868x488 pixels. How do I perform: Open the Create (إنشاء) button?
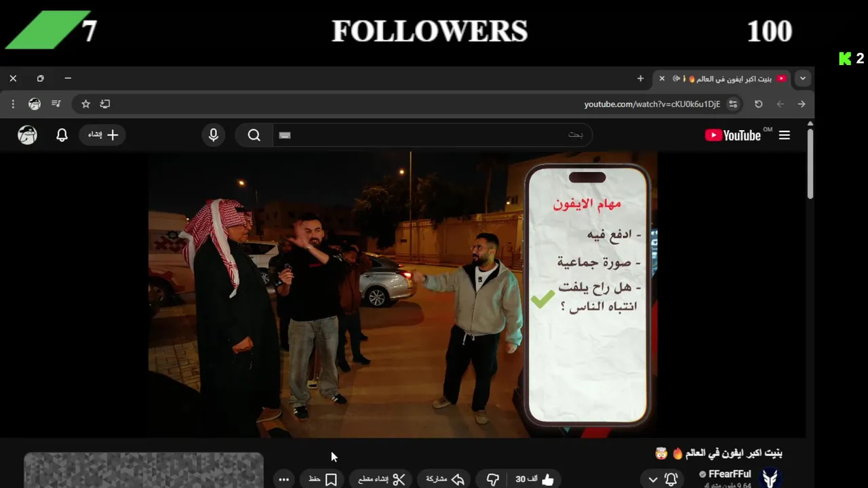point(102,135)
